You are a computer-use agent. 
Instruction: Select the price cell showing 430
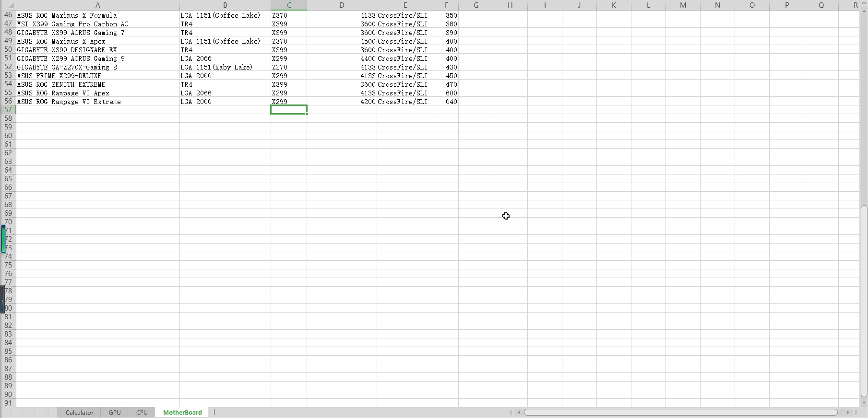[446, 67]
